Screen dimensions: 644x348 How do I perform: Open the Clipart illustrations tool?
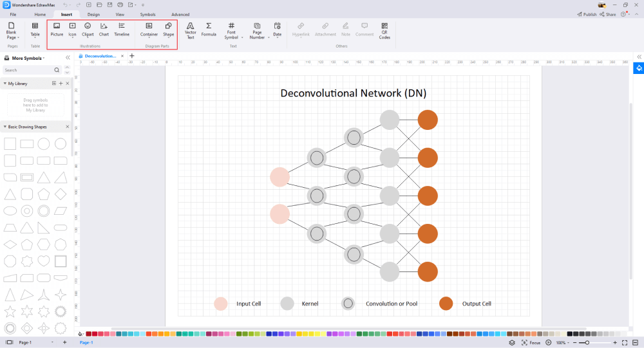[x=88, y=30]
